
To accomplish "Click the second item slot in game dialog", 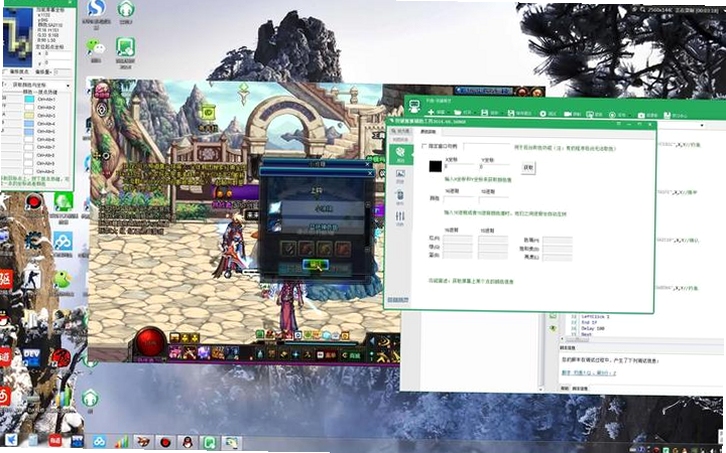I will coord(306,249).
